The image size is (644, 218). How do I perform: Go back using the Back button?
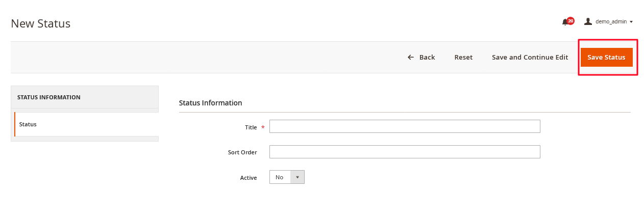point(421,57)
